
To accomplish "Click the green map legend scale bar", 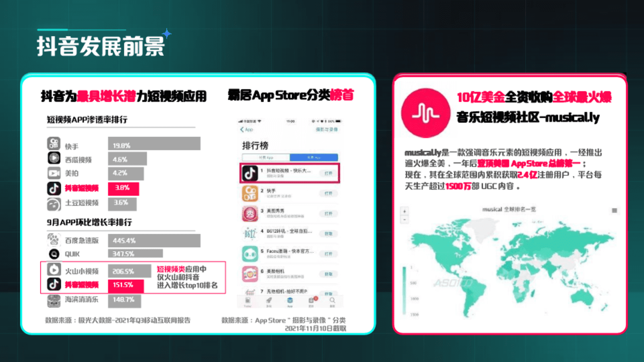I will coord(404,290).
